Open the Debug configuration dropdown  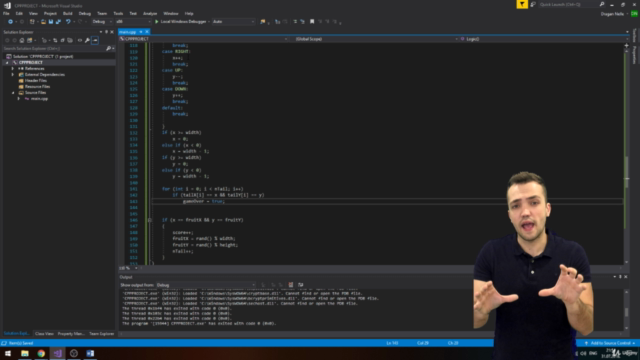click(x=101, y=22)
